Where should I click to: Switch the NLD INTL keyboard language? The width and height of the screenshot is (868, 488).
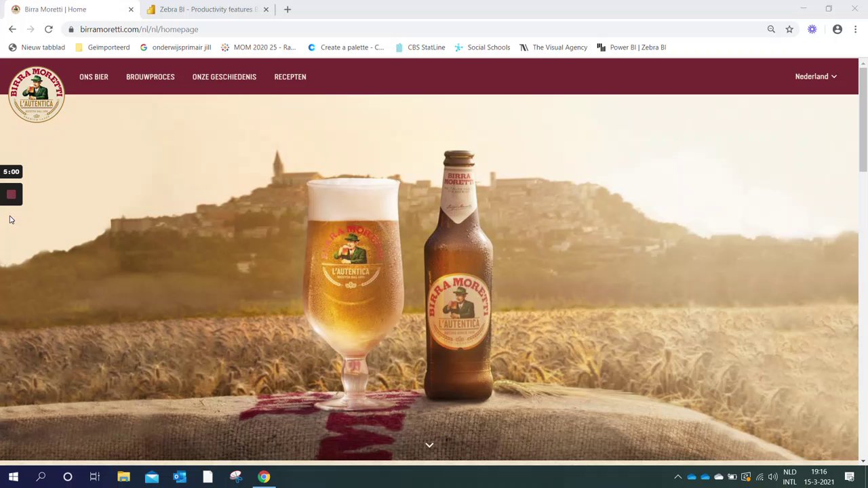pos(790,477)
